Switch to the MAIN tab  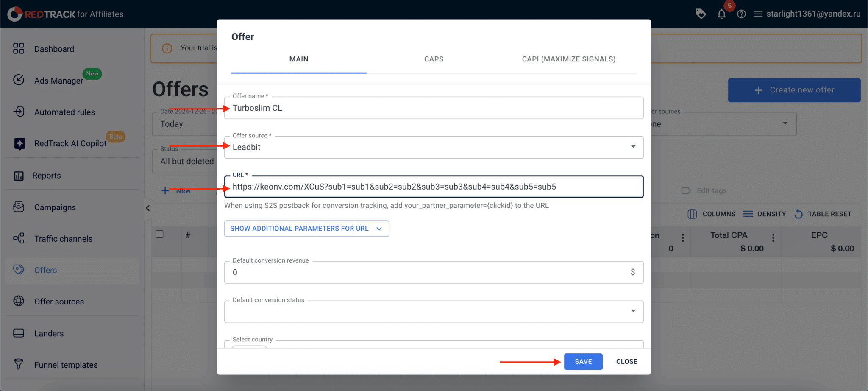pyautogui.click(x=299, y=59)
